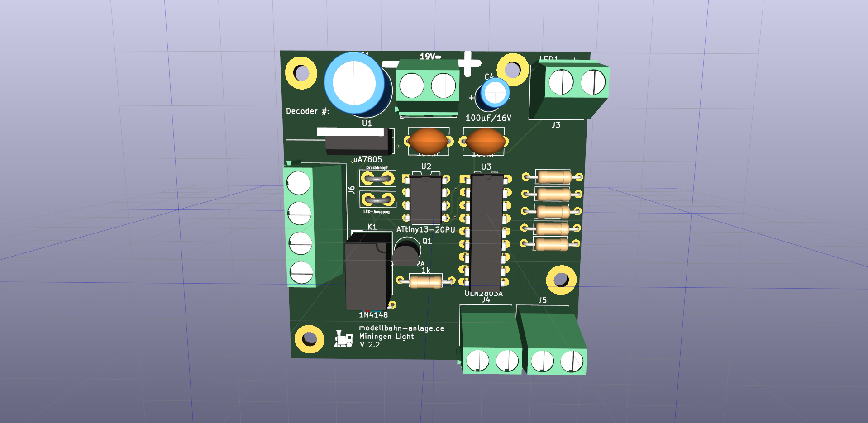Select the ATtiny13 chip U2
The width and height of the screenshot is (868, 423).
(x=425, y=200)
